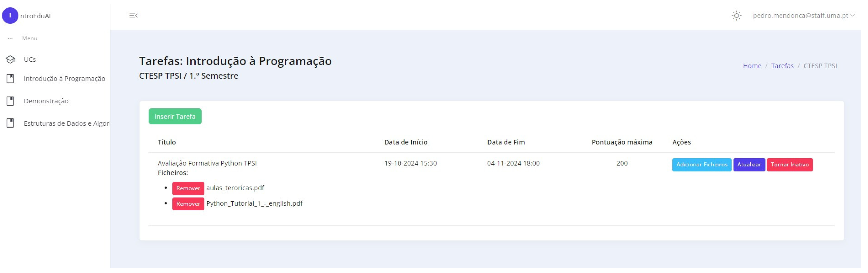This screenshot has width=868, height=273.
Task: Open the pedro.mendonca user account dropdown
Action: [x=803, y=16]
